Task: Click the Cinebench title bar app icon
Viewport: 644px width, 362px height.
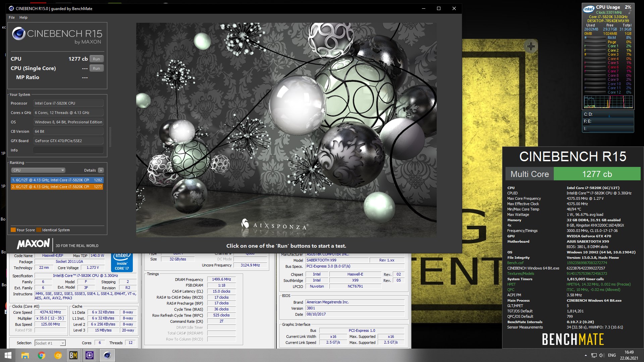Action: point(11,9)
